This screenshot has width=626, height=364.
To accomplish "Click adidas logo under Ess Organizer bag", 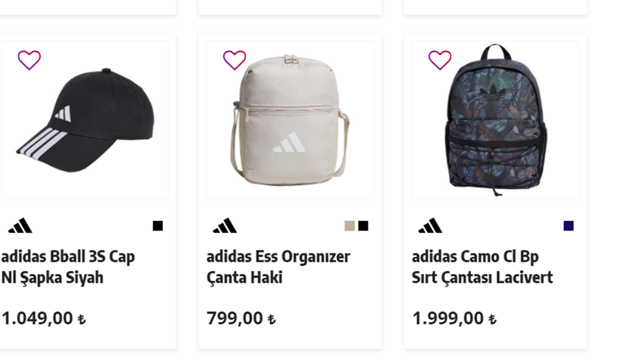I will point(225,225).
